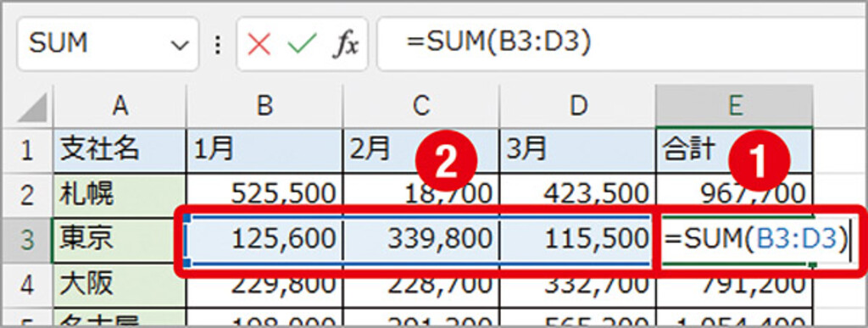Select cell E2 showing 967,700

735,195
